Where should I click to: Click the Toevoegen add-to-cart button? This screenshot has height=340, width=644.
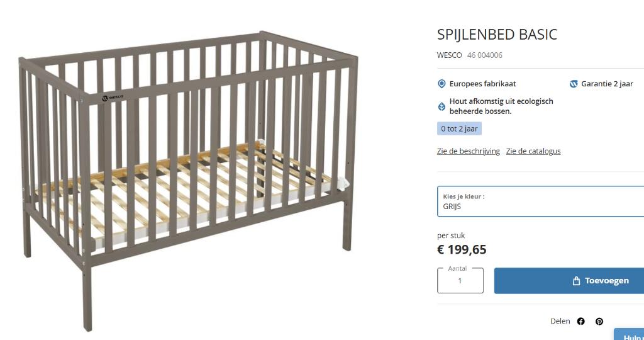pos(569,281)
